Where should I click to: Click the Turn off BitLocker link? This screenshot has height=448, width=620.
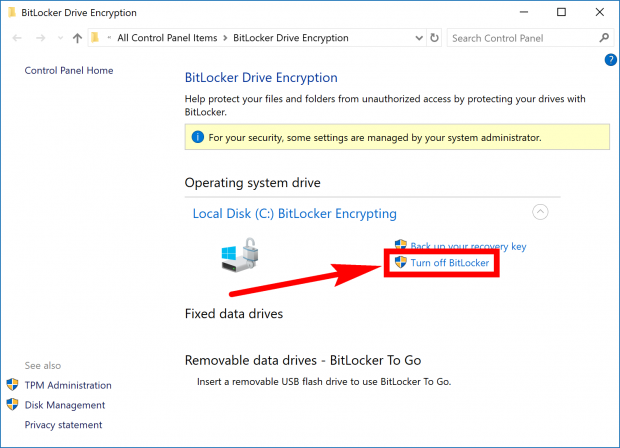(x=449, y=263)
